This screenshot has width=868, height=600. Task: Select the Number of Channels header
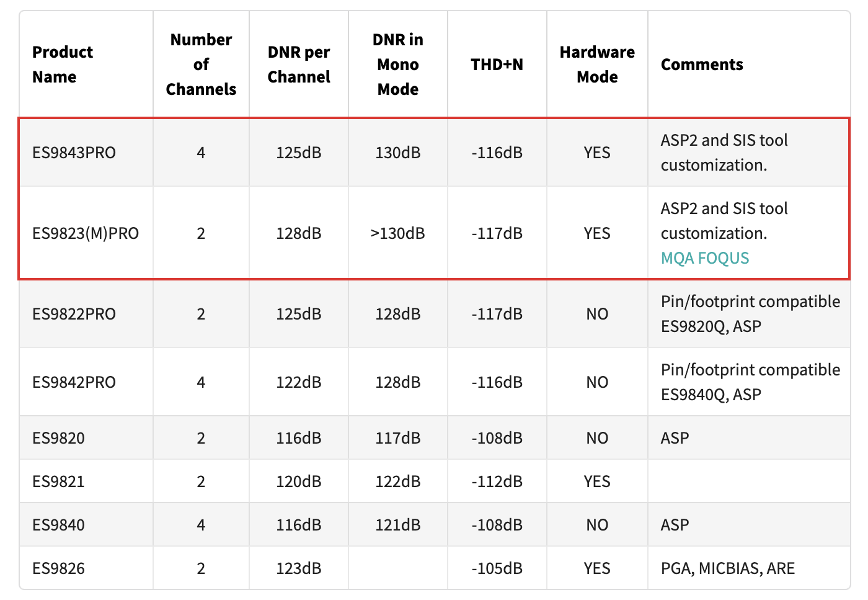[x=201, y=65]
